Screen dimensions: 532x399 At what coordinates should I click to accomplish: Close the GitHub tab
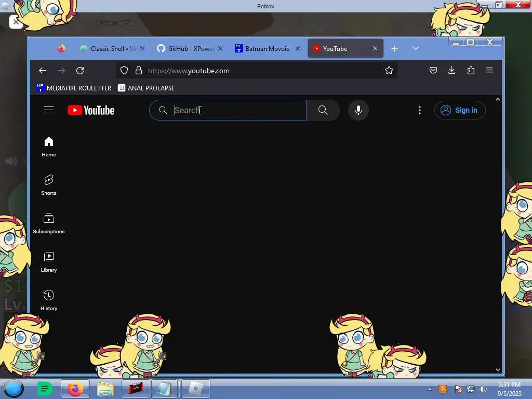click(220, 48)
